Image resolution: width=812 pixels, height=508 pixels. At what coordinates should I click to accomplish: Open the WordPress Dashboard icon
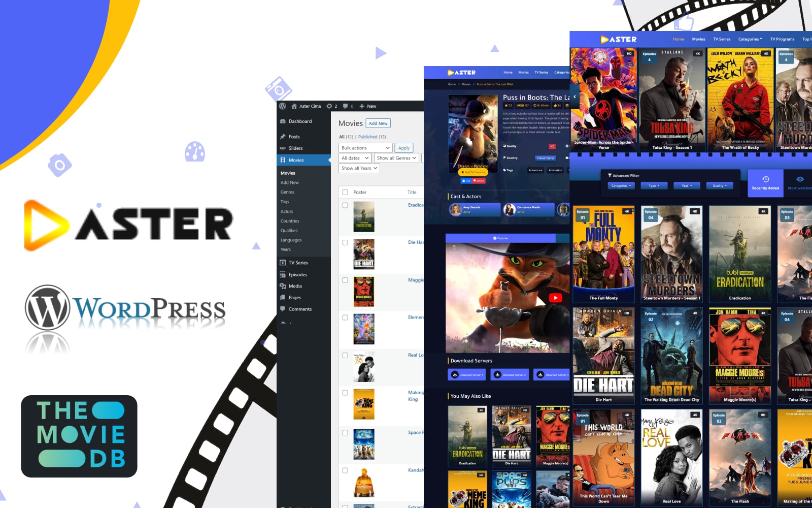(x=282, y=121)
